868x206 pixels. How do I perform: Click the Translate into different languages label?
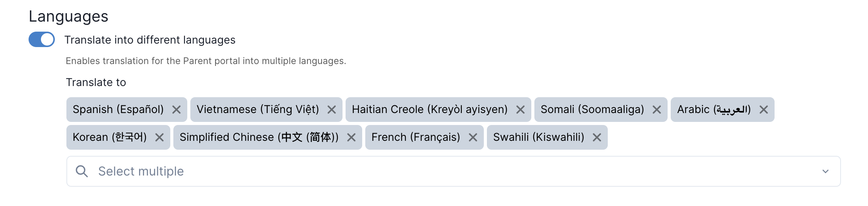click(150, 40)
